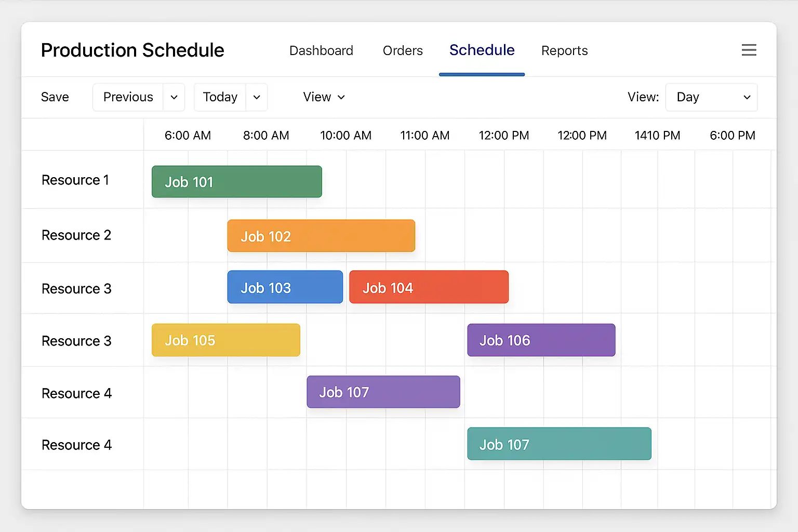Jump to Today in schedule
798x532 pixels.
click(x=220, y=97)
